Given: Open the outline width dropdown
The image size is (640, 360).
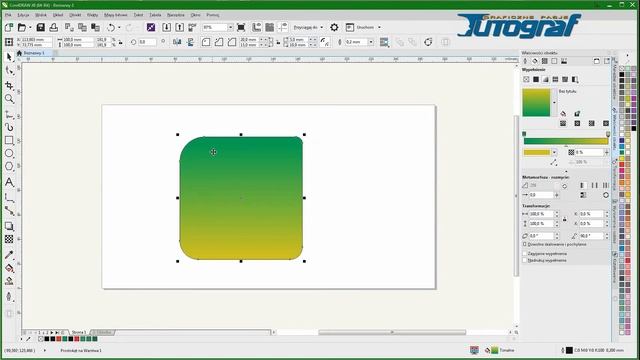Looking at the screenshot, I should pos(371,42).
